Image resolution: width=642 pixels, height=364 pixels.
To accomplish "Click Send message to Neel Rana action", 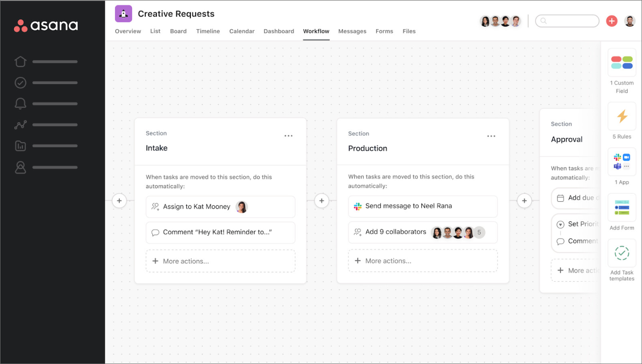I will [x=423, y=206].
